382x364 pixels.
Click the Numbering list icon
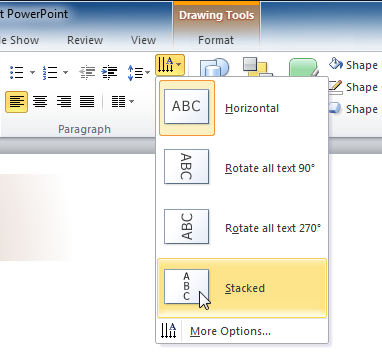(x=50, y=72)
